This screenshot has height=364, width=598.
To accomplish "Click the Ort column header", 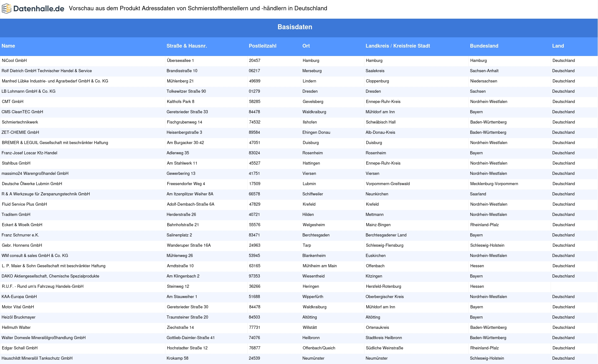I will coord(306,46).
